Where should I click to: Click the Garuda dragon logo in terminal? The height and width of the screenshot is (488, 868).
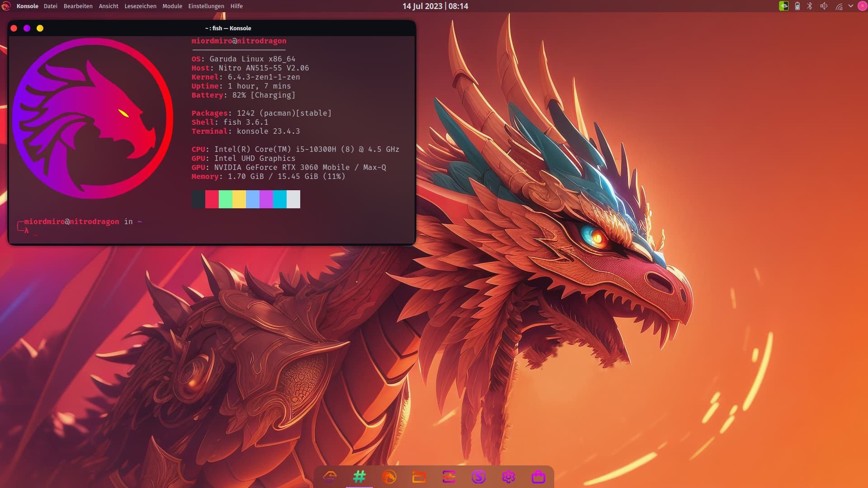93,118
